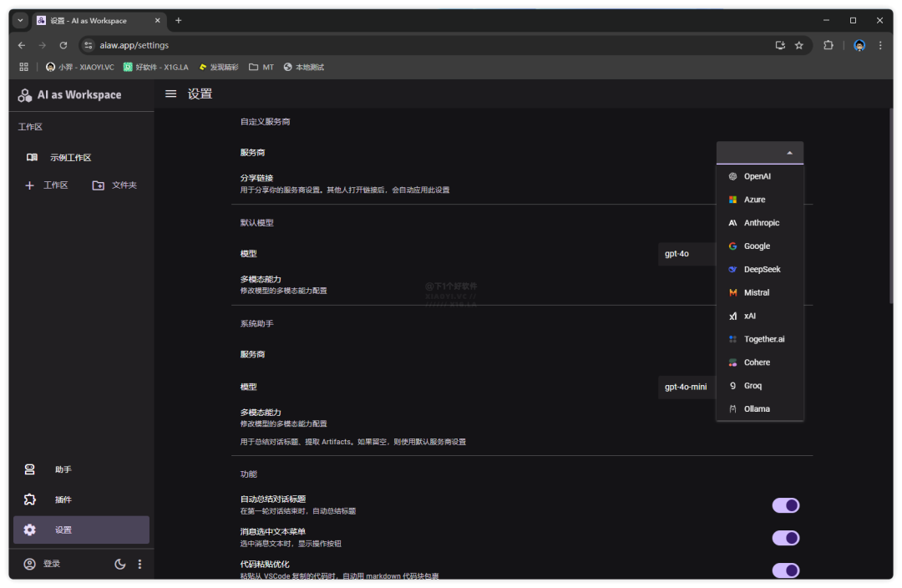Toggle dark mode with the moon icon

[120, 564]
